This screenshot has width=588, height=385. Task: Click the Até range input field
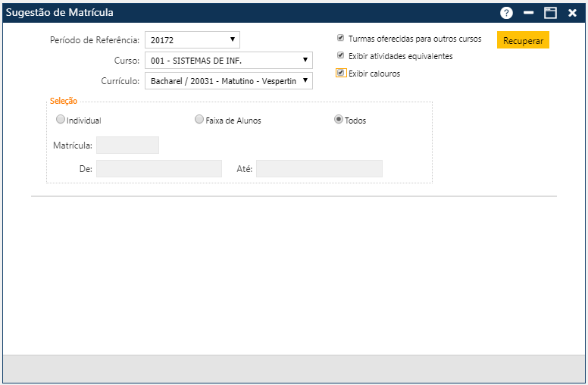click(x=319, y=168)
